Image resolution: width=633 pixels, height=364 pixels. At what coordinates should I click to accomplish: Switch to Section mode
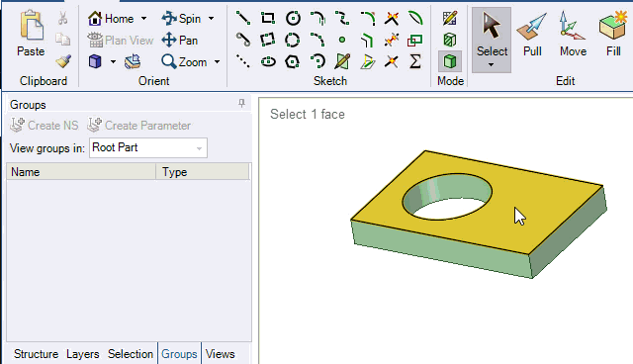point(450,40)
